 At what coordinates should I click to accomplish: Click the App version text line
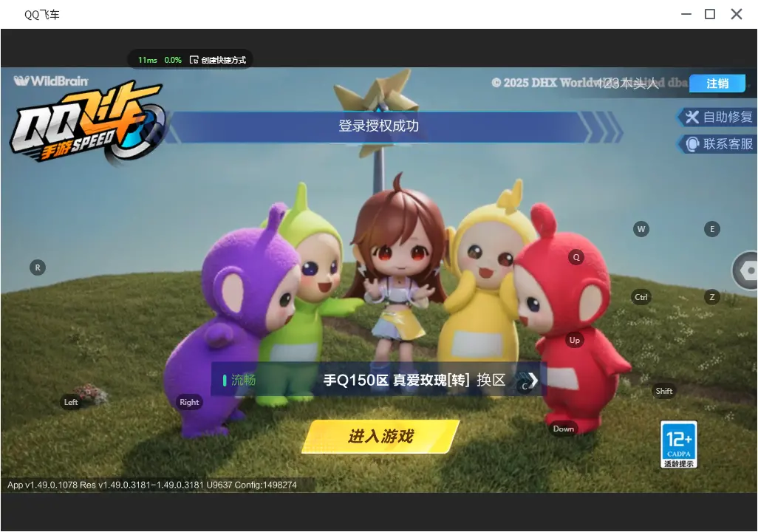[x=151, y=485]
